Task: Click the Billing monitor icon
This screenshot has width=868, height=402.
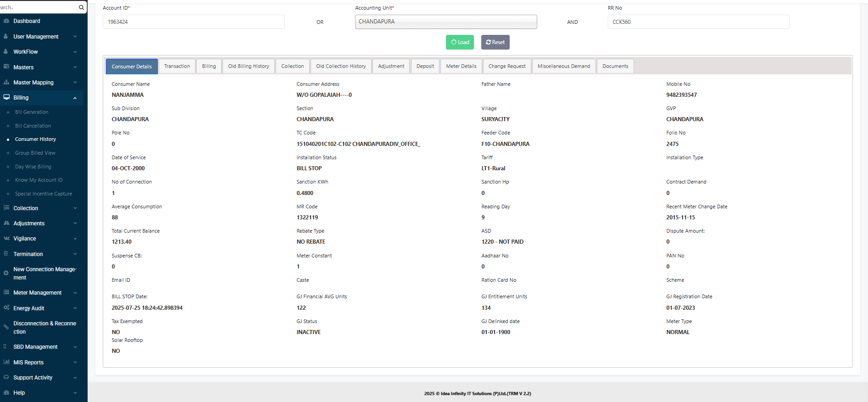Action: click(x=6, y=97)
